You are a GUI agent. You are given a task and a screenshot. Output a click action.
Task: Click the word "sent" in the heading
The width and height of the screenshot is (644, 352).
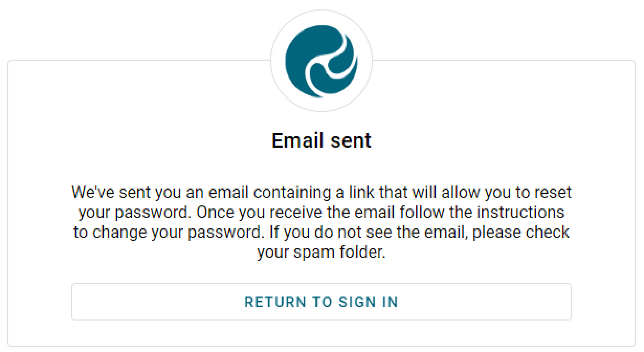[x=351, y=141]
